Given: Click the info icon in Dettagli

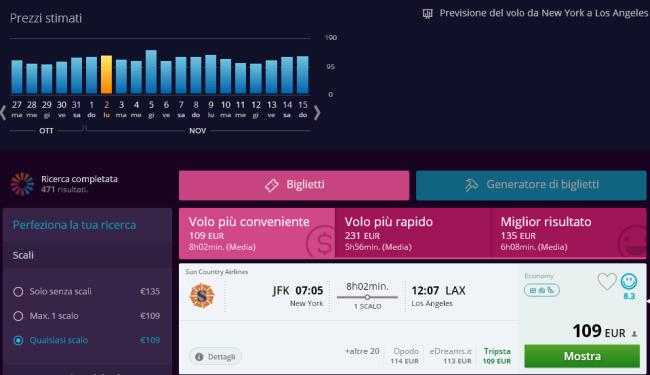Looking at the screenshot, I should coord(199,357).
